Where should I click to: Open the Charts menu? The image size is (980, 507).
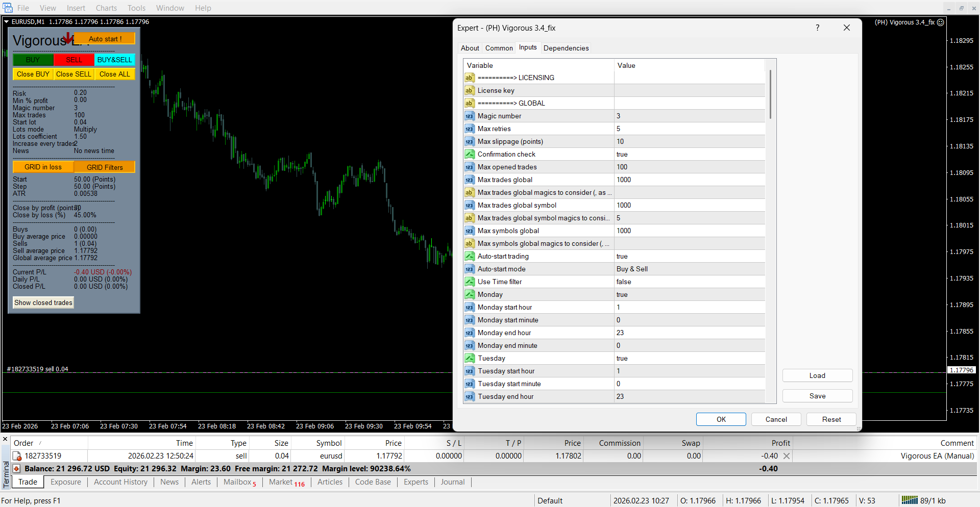coord(106,8)
